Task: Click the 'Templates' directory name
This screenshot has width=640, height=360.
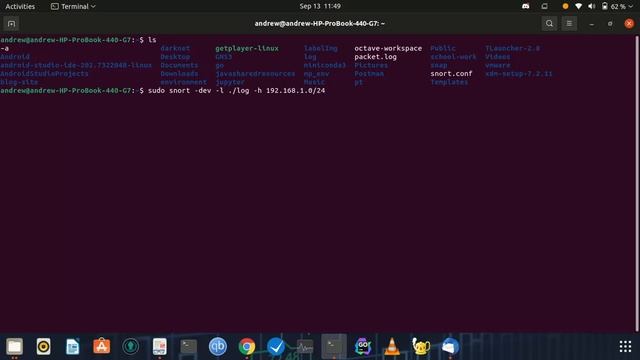Action: pos(449,82)
